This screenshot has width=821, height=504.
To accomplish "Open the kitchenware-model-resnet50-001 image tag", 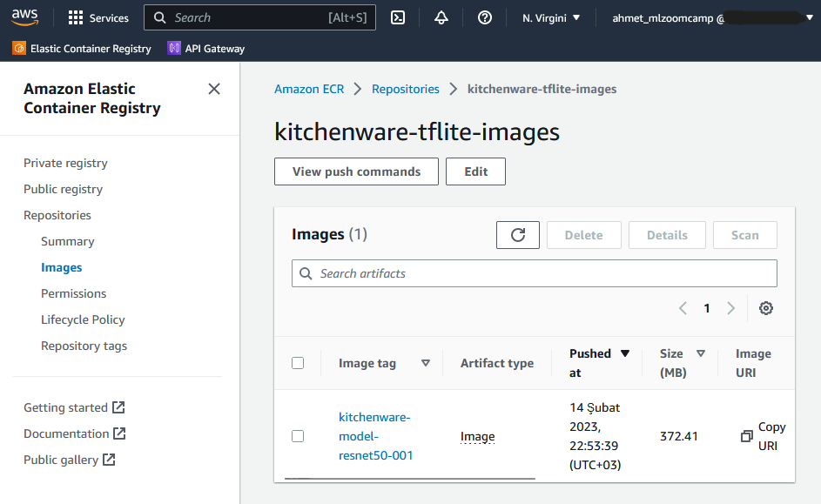I will 375,436.
